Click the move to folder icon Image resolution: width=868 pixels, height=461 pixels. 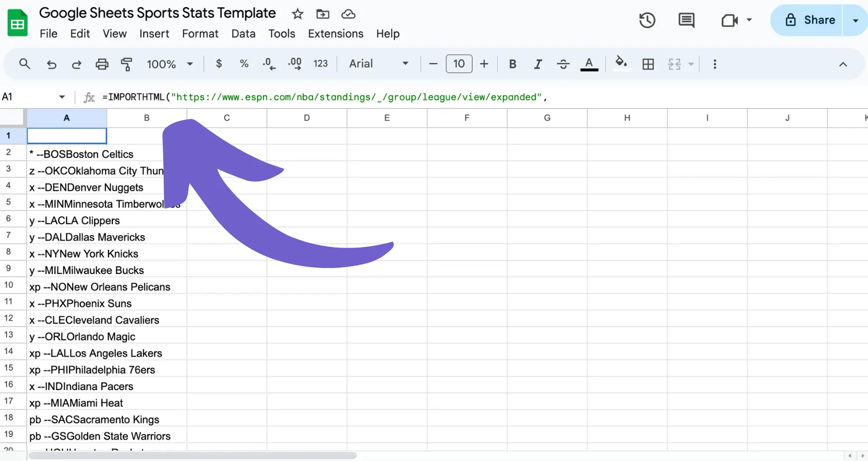point(323,14)
